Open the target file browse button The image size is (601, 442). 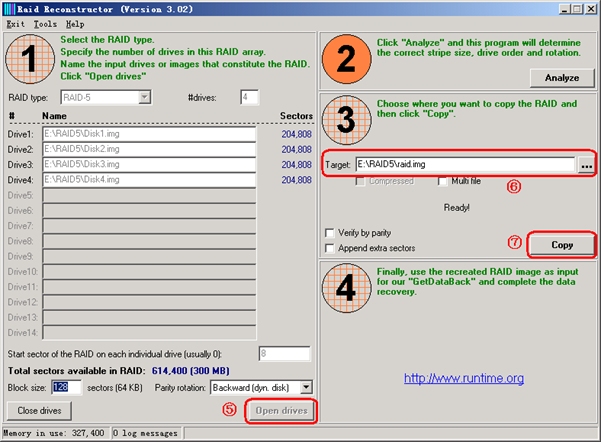coord(586,165)
